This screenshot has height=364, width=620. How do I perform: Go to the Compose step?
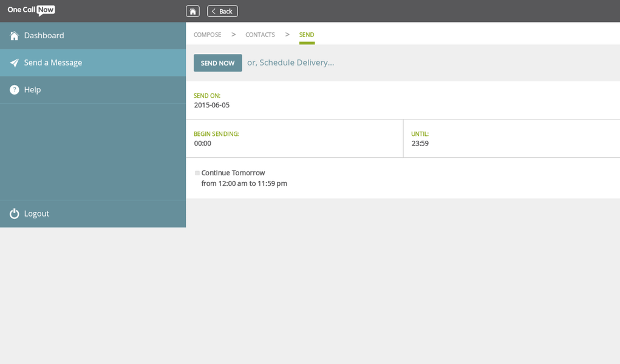pos(207,35)
